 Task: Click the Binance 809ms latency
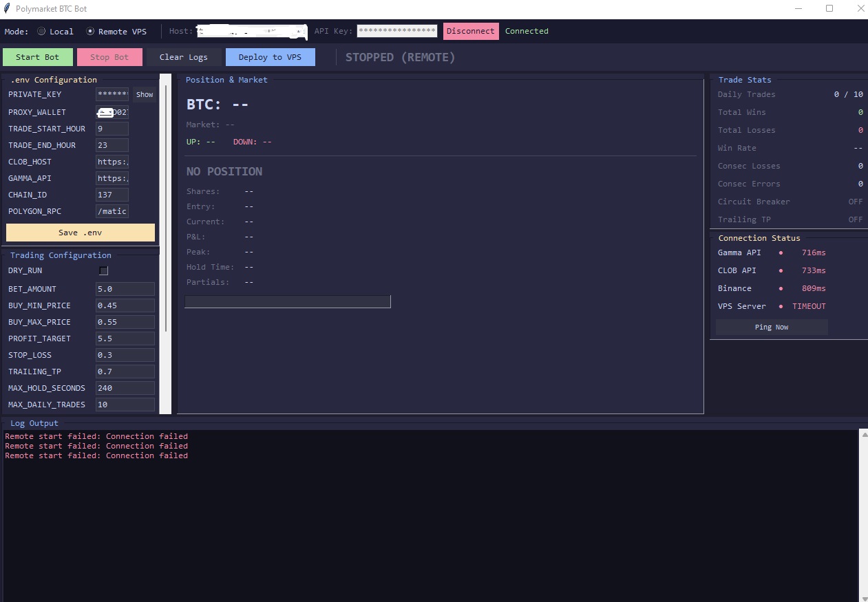click(814, 289)
